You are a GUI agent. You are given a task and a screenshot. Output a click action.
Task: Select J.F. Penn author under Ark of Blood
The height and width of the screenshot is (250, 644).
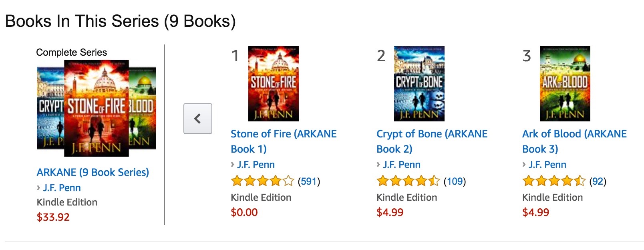547,165
